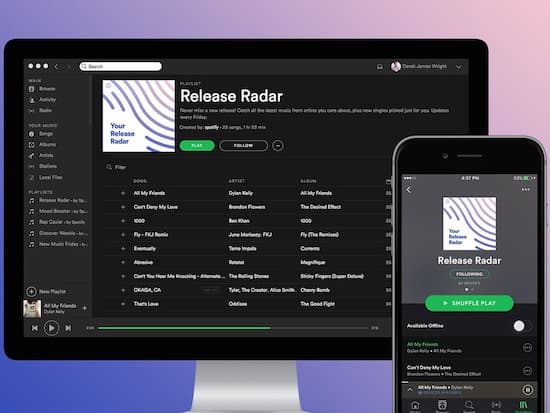Click album Sticky Fingers (Super Deluxe)
Screen dimensions: 550x413
click(332, 276)
